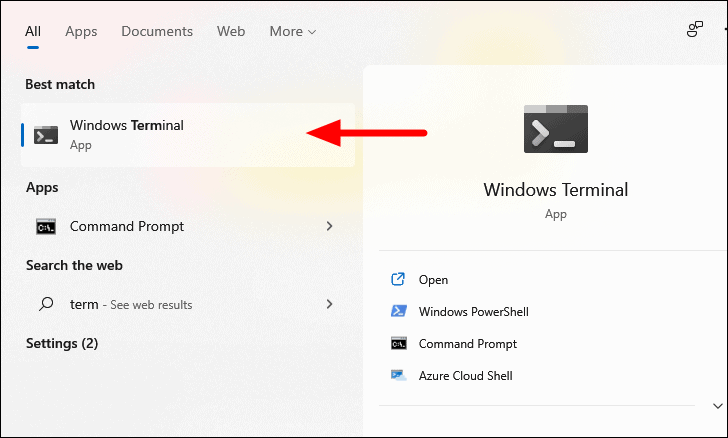Open Windows Terminal best match result
728x438 pixels.
point(127,135)
